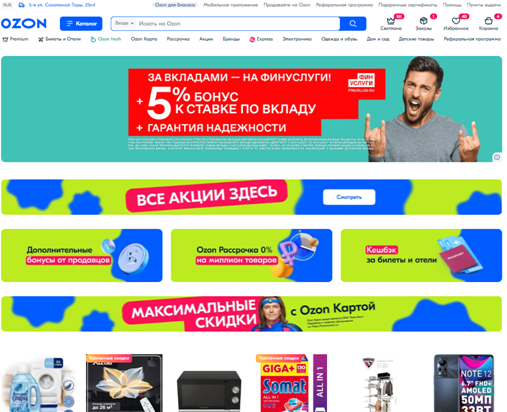The height and width of the screenshot is (412, 507).
Task: Open the RUB currency selector
Action: [7, 5]
